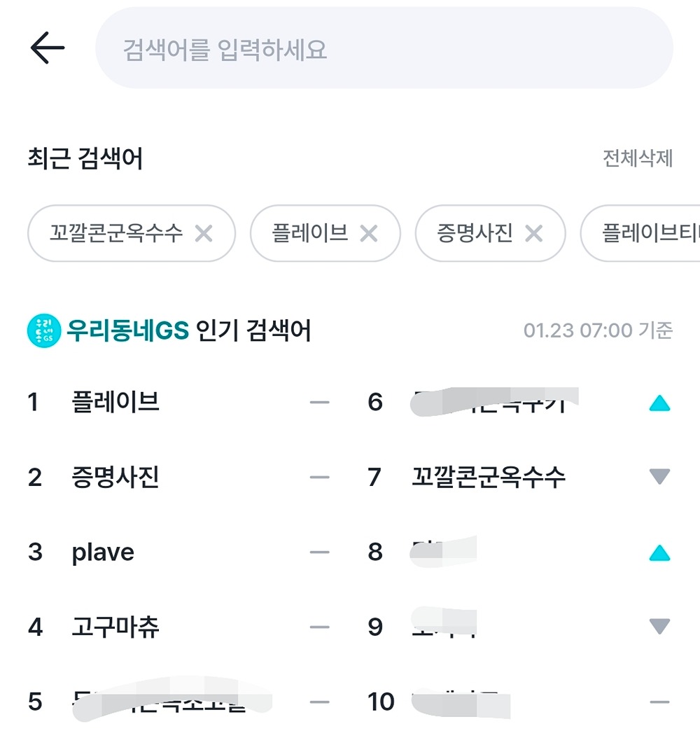Screen dimensions: 700x752
Task: Tap the back arrow icon
Action: pos(47,48)
